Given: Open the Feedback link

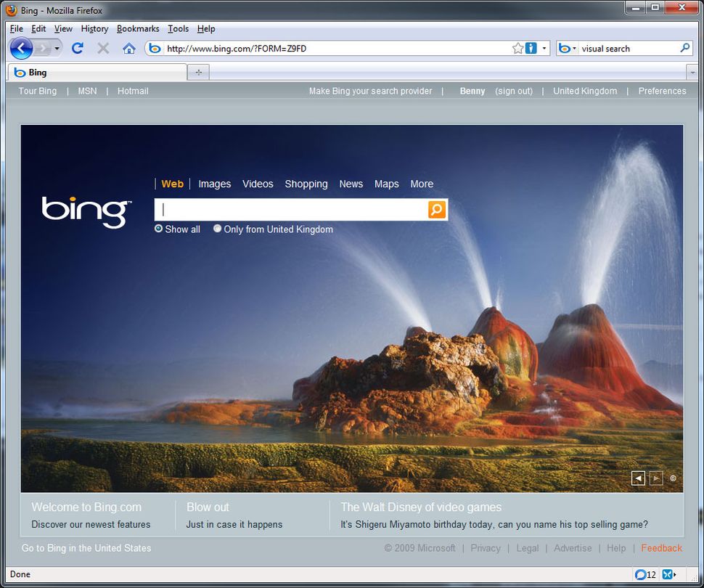Looking at the screenshot, I should pyautogui.click(x=661, y=548).
